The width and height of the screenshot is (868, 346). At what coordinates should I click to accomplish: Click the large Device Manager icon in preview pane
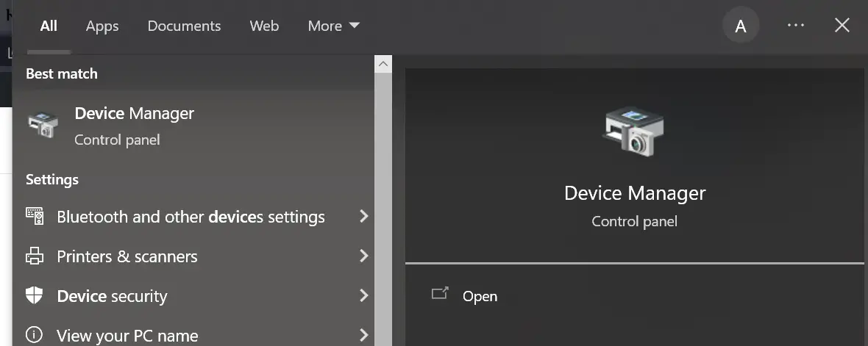pos(633,130)
